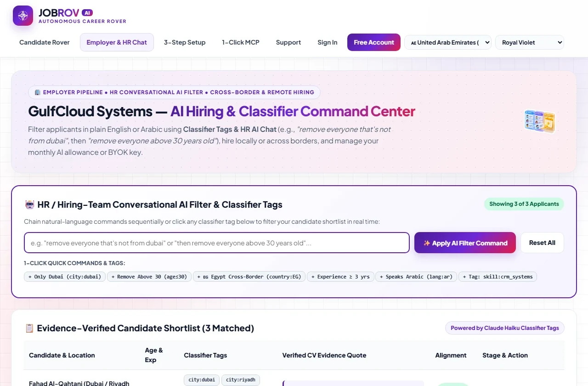
Task: Click the candidate cards illustration in the banner
Action: [540, 121]
